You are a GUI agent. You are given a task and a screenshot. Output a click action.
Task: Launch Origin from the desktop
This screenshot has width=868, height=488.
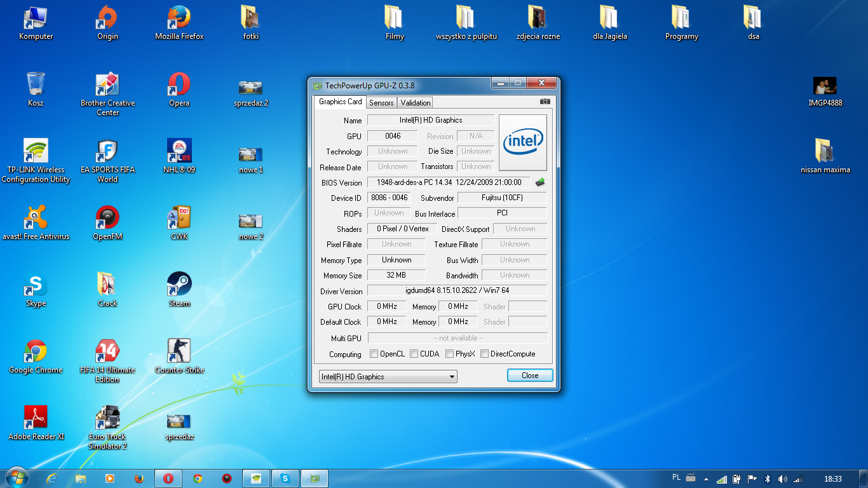pyautogui.click(x=107, y=24)
